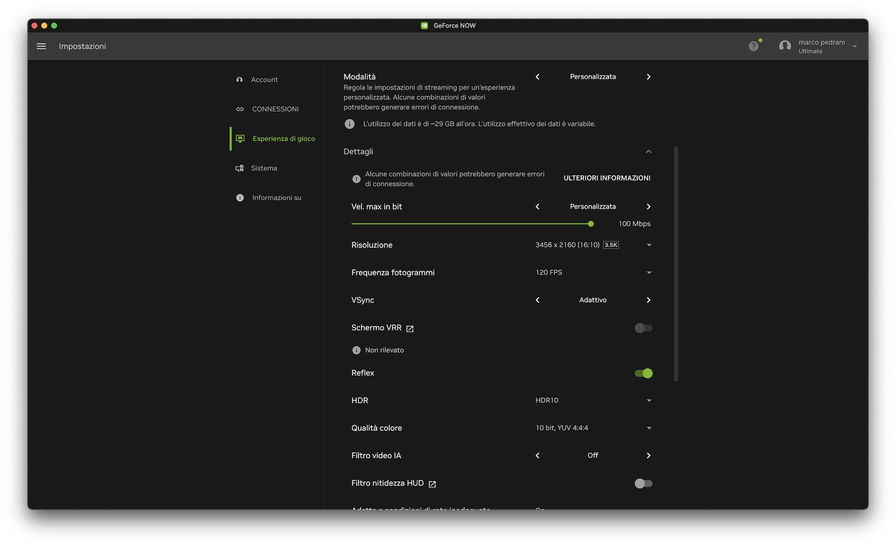Click ULTERIORI INFORMAZIONI link
The width and height of the screenshot is (896, 546).
pyautogui.click(x=606, y=178)
